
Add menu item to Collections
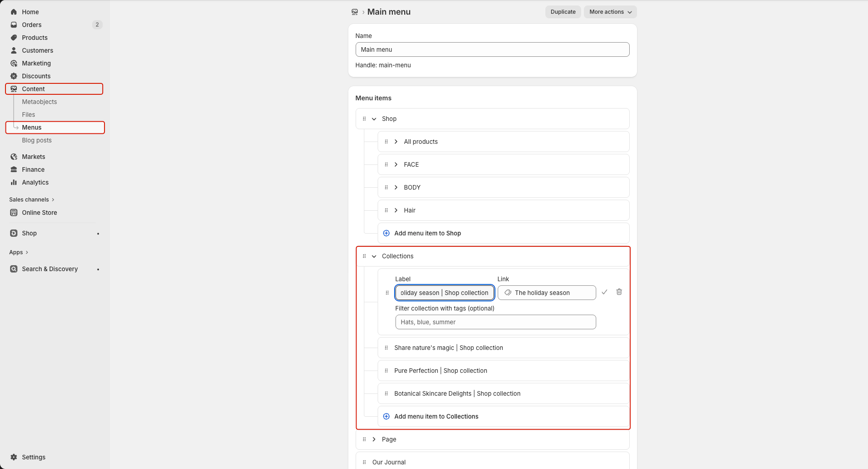click(x=436, y=417)
